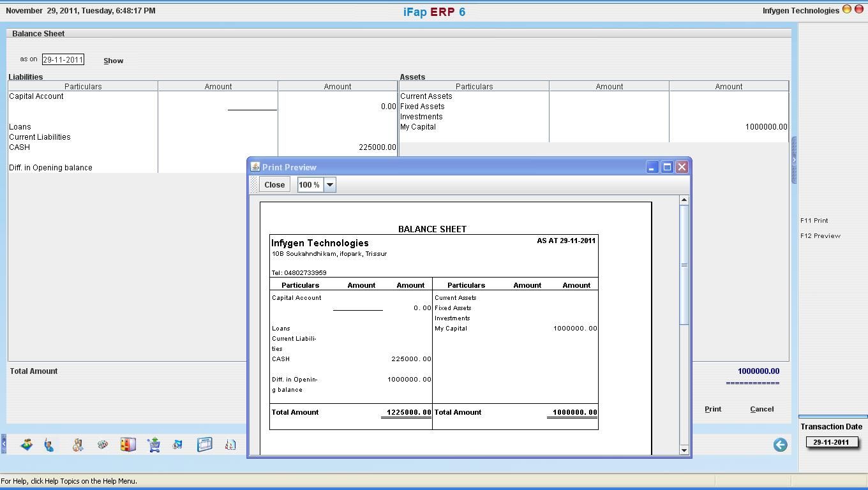
Task: Click the Print link at bottom right
Action: pyautogui.click(x=713, y=409)
